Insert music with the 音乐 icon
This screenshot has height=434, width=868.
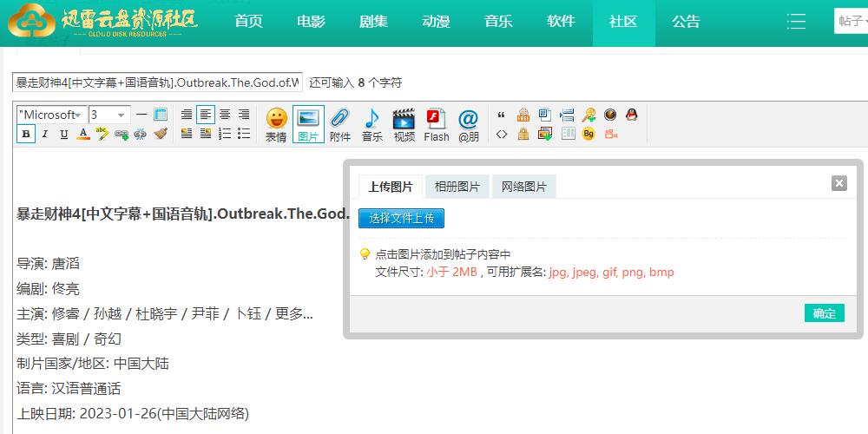pyautogui.click(x=372, y=124)
